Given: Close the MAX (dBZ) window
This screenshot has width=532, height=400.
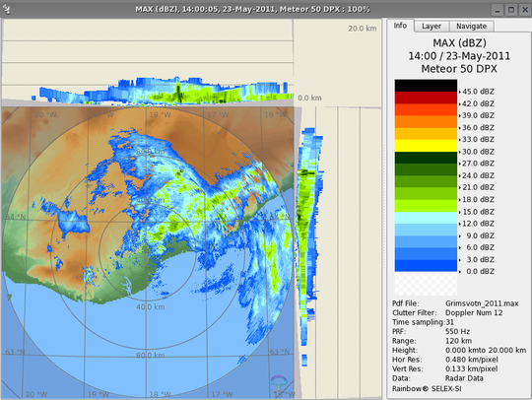Looking at the screenshot, I should tap(525, 10).
